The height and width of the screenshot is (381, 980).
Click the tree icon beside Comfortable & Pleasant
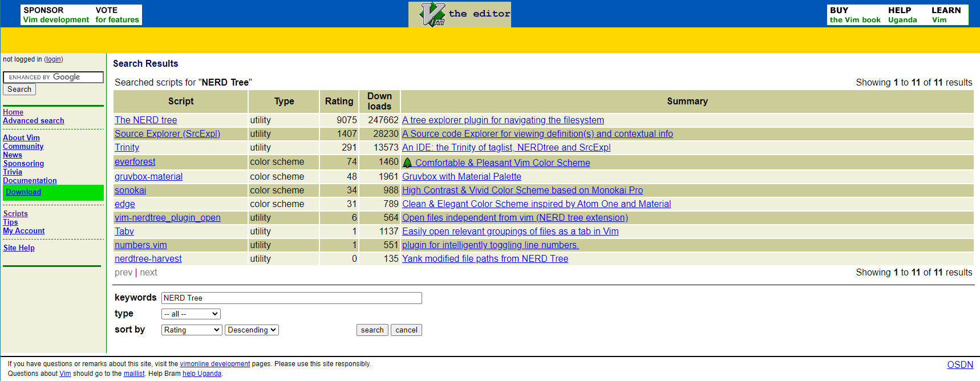tap(407, 163)
